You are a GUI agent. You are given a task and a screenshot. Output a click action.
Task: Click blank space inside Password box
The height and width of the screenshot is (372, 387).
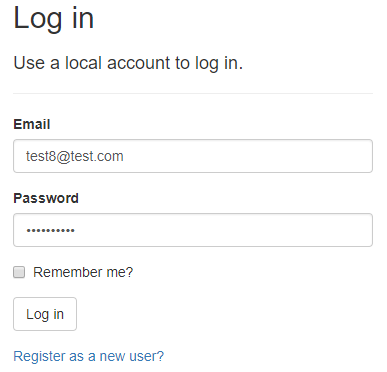coord(223,230)
